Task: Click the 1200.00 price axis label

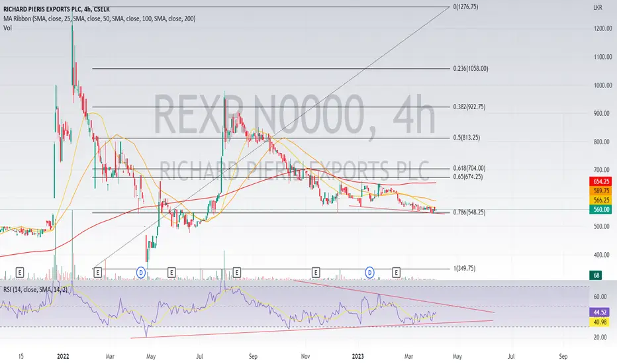Action: (x=602, y=28)
